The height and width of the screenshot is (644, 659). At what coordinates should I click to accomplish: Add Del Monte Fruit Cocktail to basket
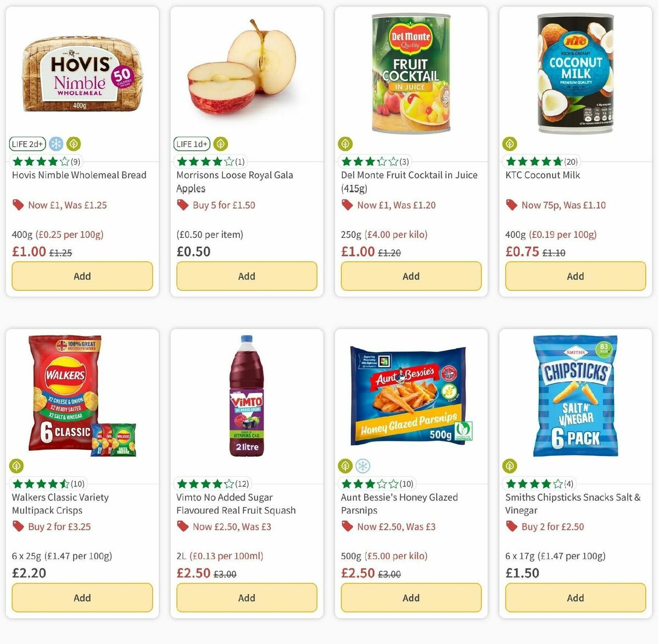411,276
